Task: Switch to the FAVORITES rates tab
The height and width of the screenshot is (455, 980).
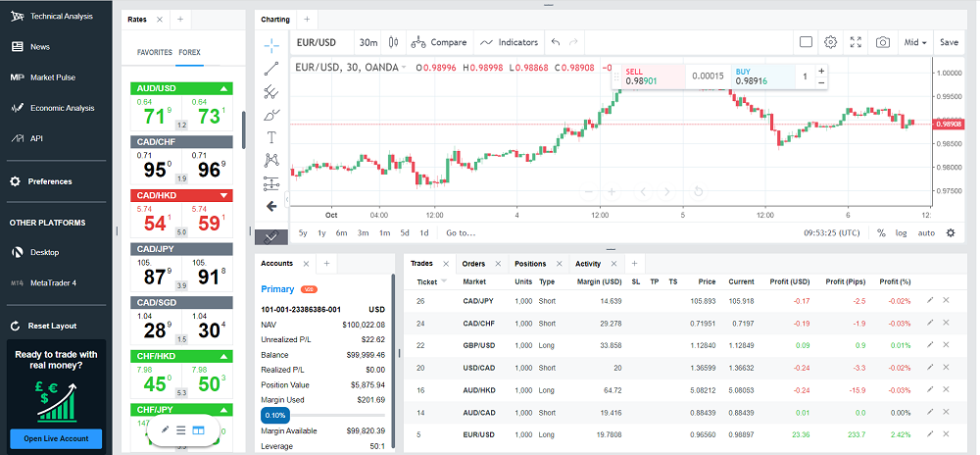Action: 155,53
